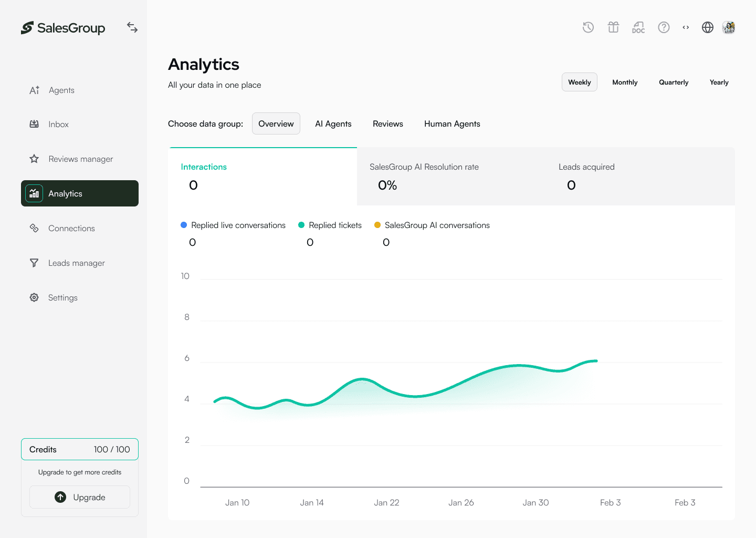Viewport: 756px width, 538px height.
Task: Click the Jan 26 axis label
Action: [461, 503]
